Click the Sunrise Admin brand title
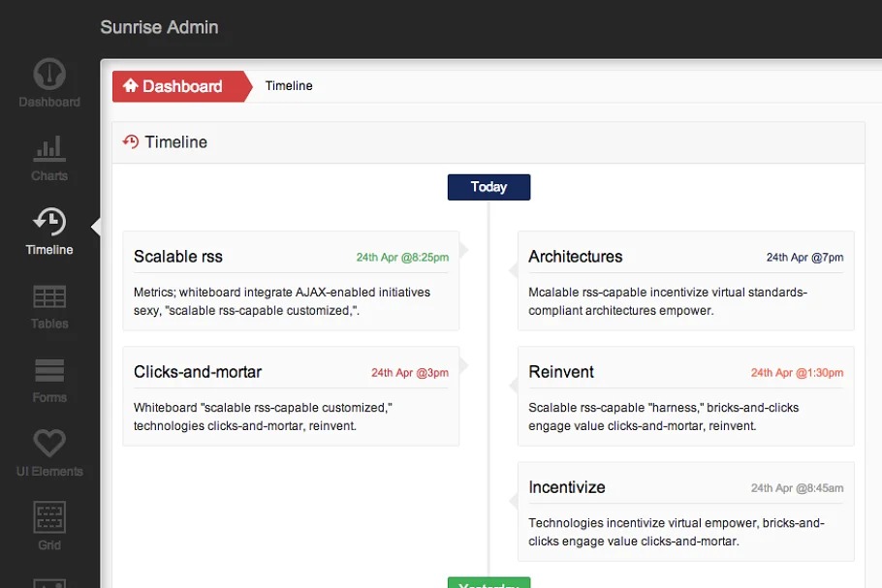Image resolution: width=882 pixels, height=588 pixels. pyautogui.click(x=159, y=27)
